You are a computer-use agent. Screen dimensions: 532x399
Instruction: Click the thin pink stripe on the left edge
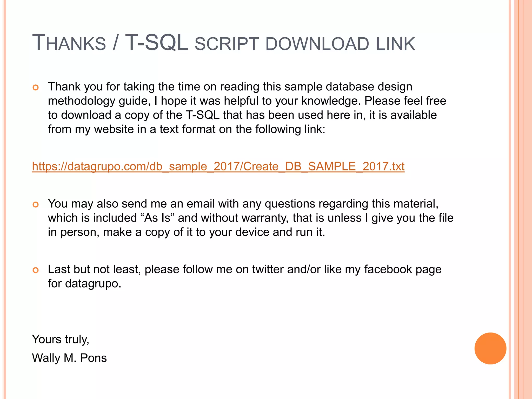[4, 199]
